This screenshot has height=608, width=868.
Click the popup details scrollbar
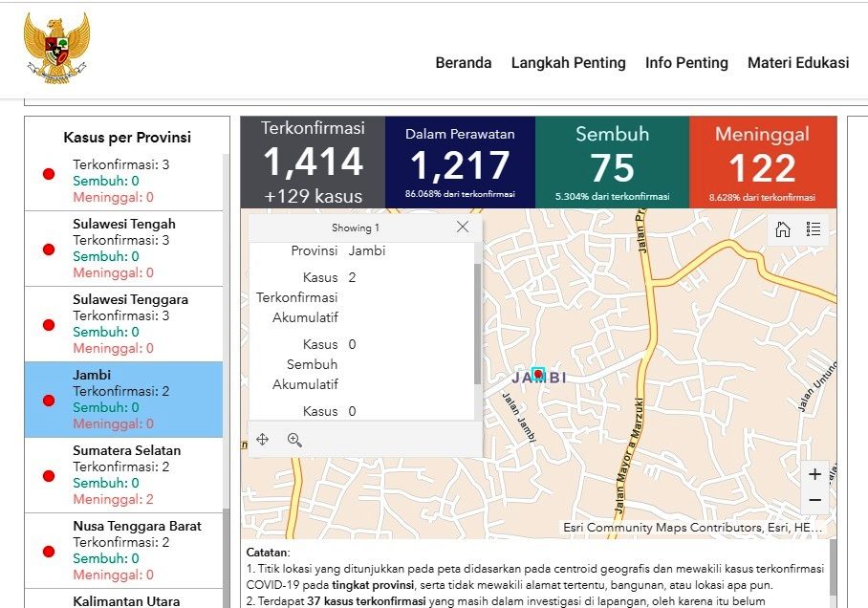click(x=477, y=325)
